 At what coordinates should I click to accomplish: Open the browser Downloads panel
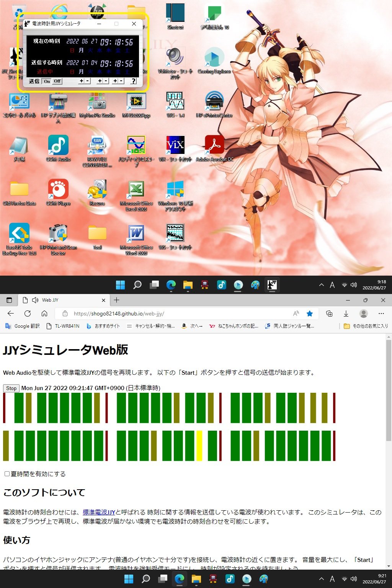(346, 314)
